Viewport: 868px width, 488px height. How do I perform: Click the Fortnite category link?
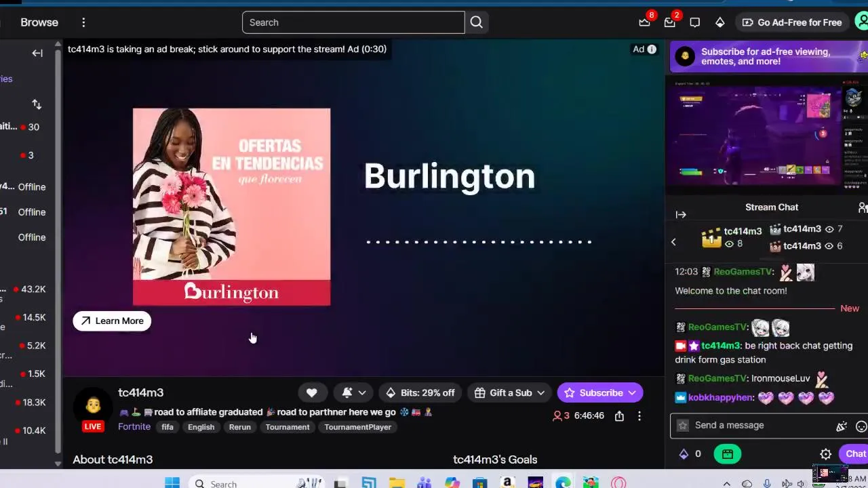click(x=134, y=426)
